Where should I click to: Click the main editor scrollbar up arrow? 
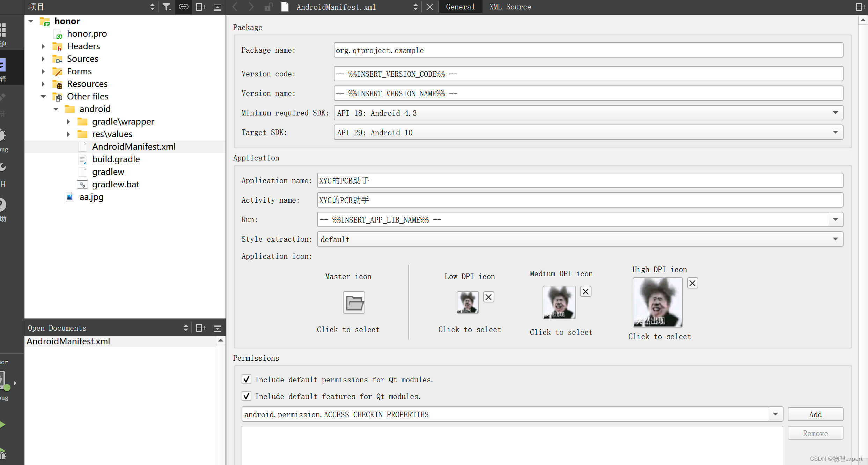point(863,20)
